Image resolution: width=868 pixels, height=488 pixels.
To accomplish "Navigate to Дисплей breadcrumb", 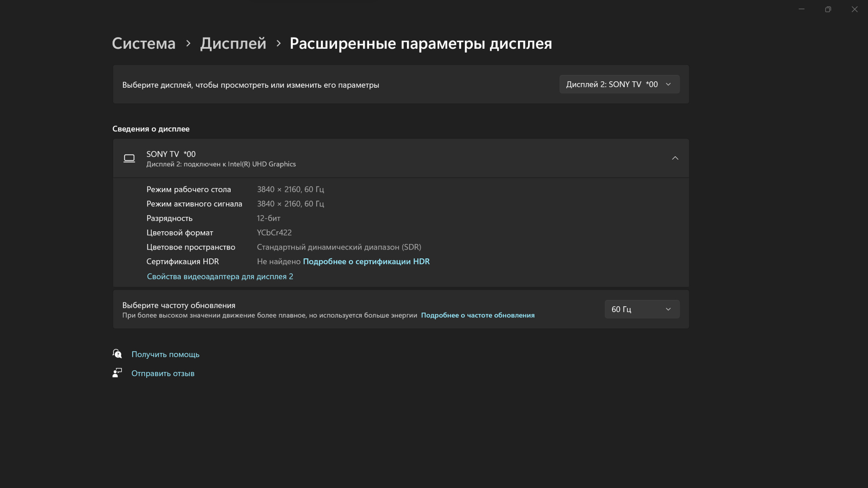I will 233,43.
